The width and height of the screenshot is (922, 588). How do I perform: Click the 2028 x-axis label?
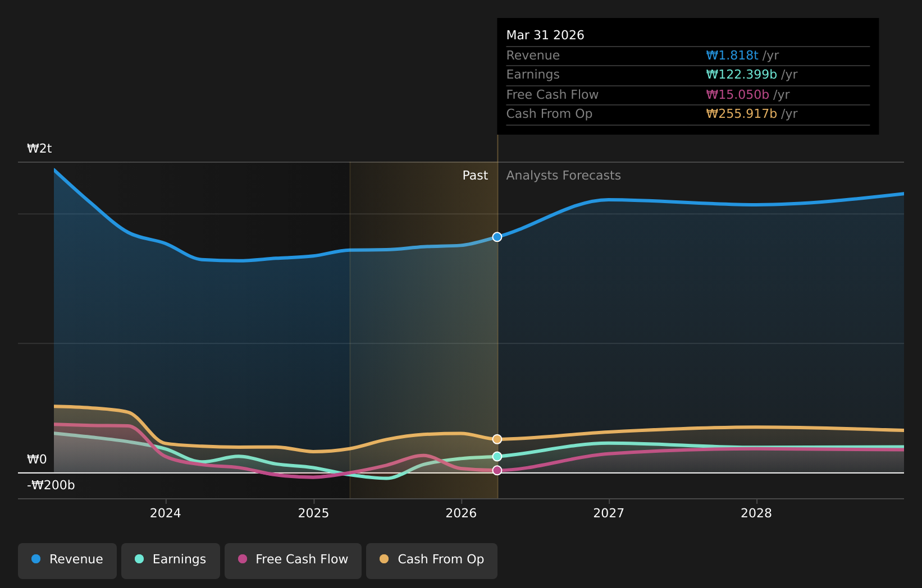pos(756,513)
